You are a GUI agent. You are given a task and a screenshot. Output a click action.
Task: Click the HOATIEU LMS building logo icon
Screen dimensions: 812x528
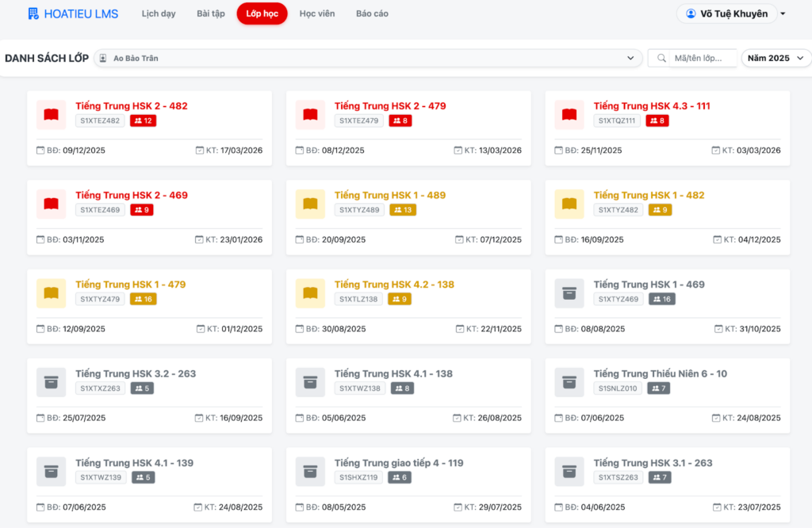coord(33,13)
